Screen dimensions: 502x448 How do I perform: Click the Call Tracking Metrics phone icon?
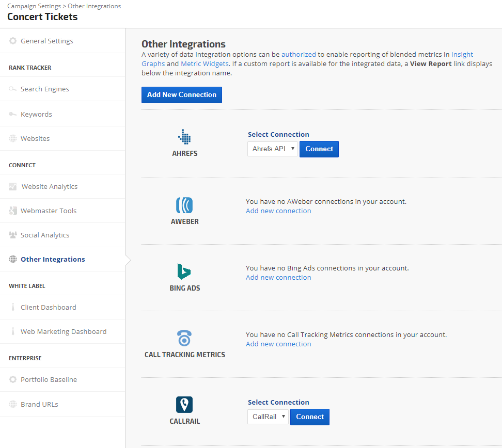[184, 339]
